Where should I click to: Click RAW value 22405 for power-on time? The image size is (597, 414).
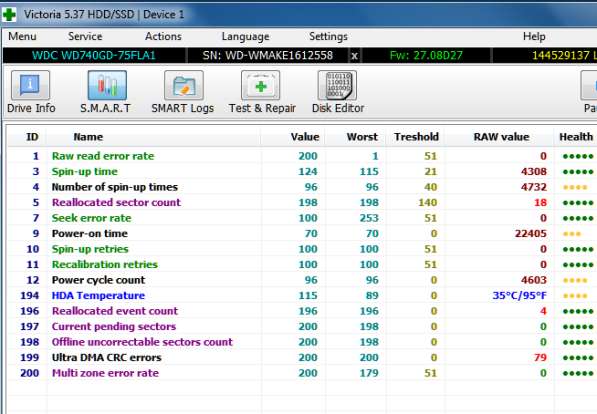[x=531, y=233]
